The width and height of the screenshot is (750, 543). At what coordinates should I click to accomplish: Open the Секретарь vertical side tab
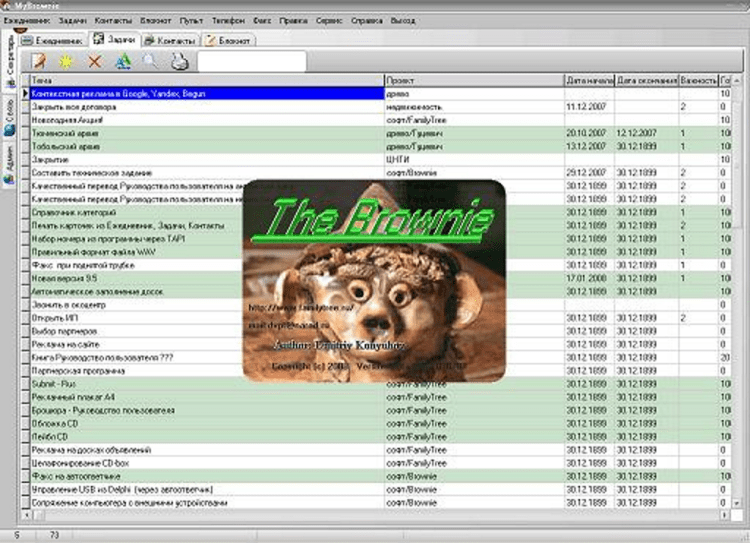[x=10, y=60]
